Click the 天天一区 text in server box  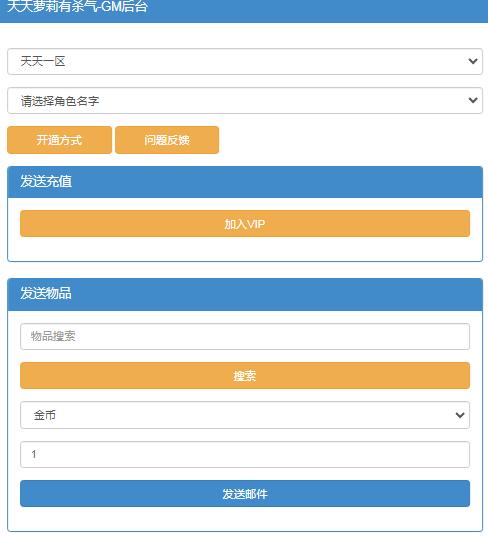click(x=43, y=62)
